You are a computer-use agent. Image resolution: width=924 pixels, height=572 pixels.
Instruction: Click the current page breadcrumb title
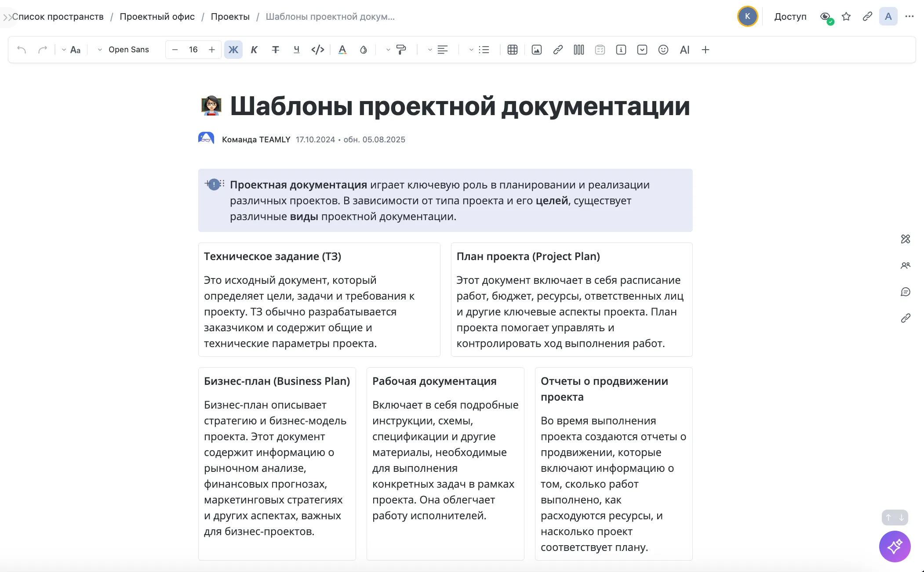[x=330, y=17]
